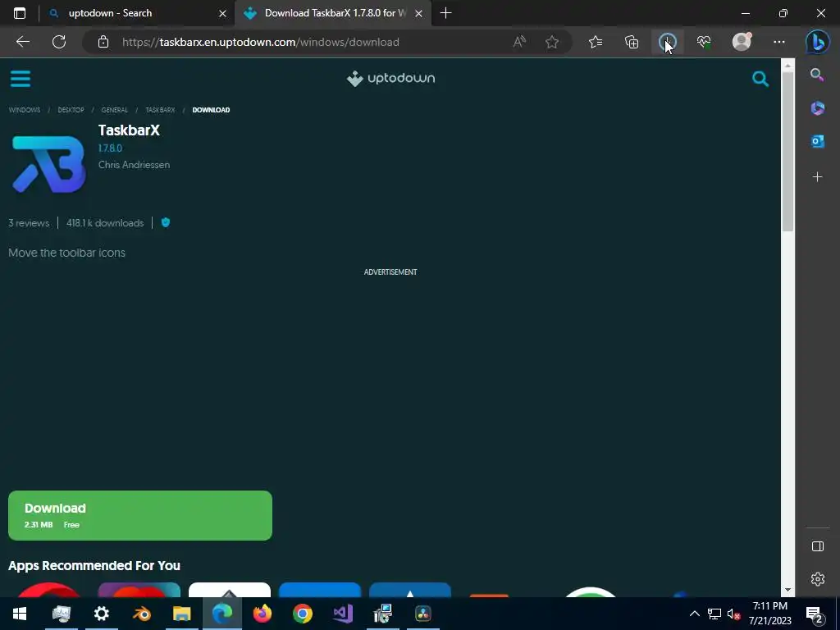The height and width of the screenshot is (630, 840).
Task: Click the page scrollbar thumb
Action: click(787, 152)
